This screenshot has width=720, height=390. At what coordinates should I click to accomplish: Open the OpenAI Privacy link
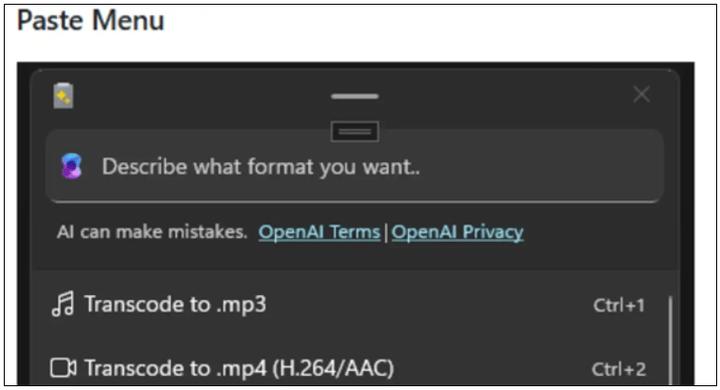tap(457, 232)
